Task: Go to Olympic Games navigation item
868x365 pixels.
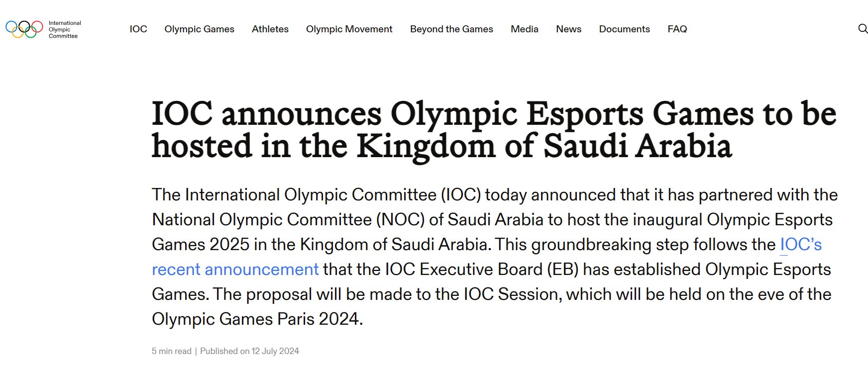Action: click(x=199, y=29)
